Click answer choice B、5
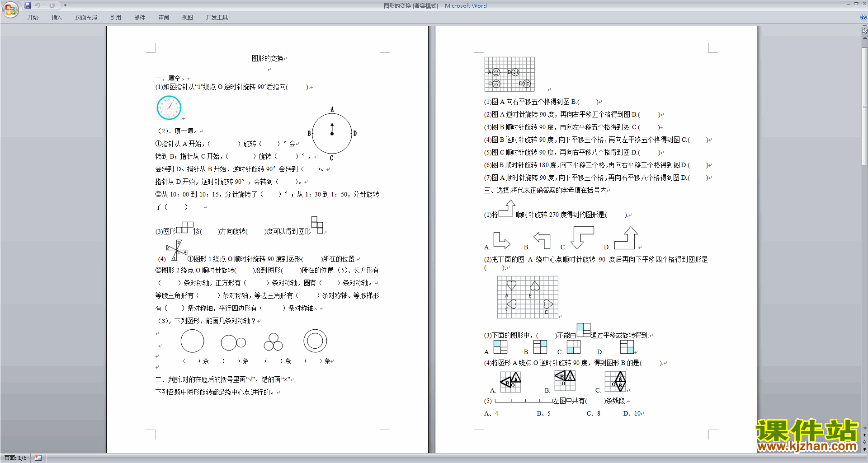This screenshot has width=868, height=463. (544, 413)
